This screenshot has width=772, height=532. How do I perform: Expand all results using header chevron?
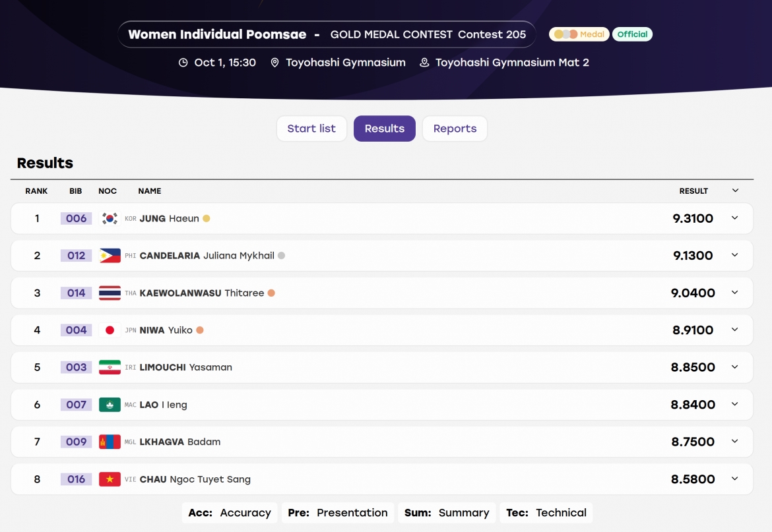[x=735, y=191]
